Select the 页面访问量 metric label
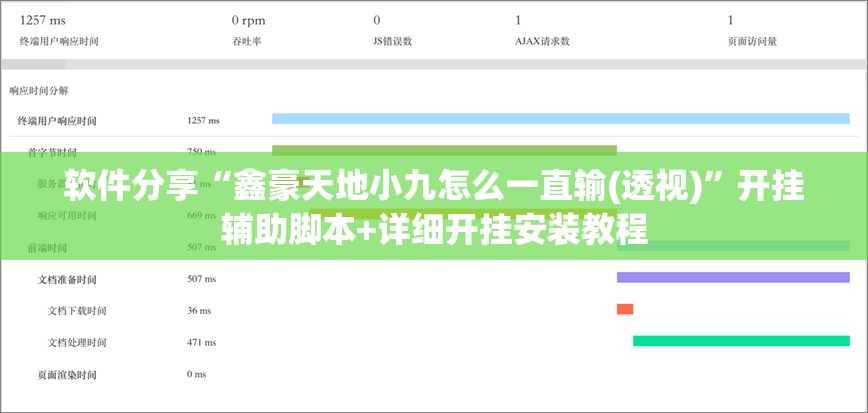The image size is (868, 413). click(752, 42)
